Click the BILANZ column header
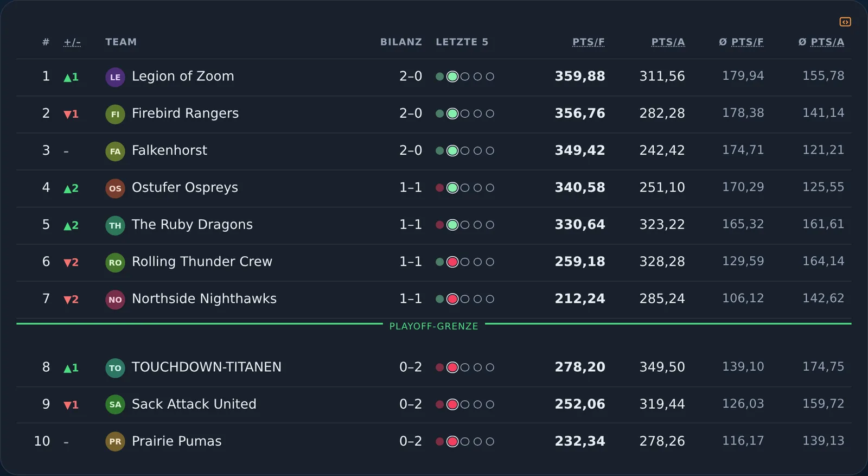The image size is (868, 476). [401, 42]
